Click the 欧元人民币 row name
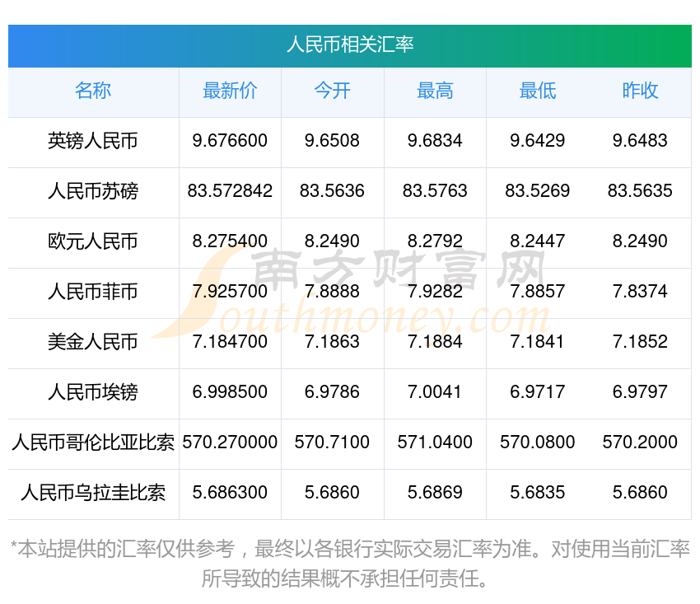 [93, 241]
